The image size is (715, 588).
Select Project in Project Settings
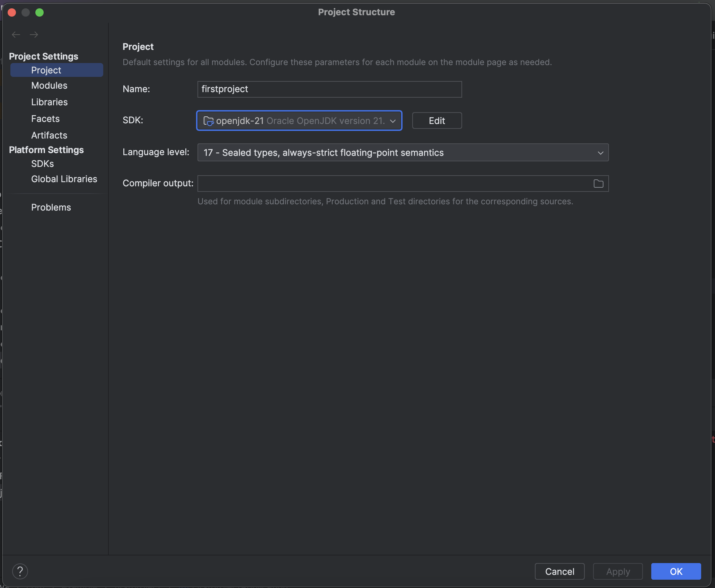pyautogui.click(x=56, y=70)
